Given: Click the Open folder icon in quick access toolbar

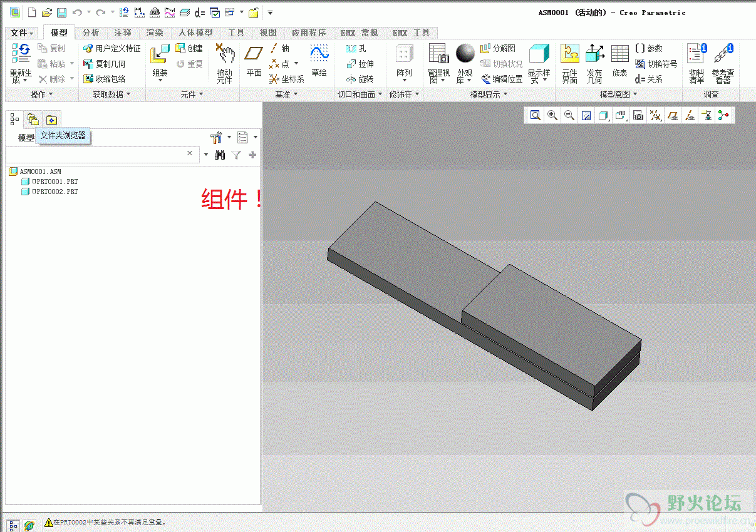Looking at the screenshot, I should pos(46,12).
